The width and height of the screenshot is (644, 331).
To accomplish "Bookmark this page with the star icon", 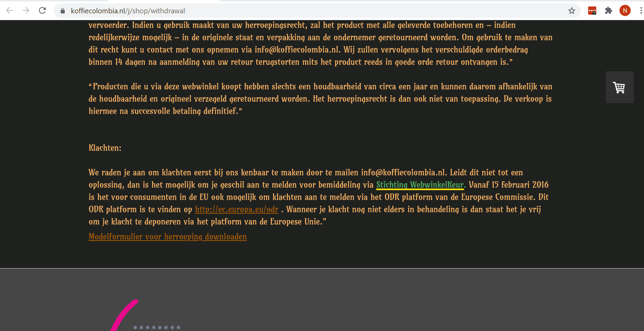I will (x=571, y=11).
